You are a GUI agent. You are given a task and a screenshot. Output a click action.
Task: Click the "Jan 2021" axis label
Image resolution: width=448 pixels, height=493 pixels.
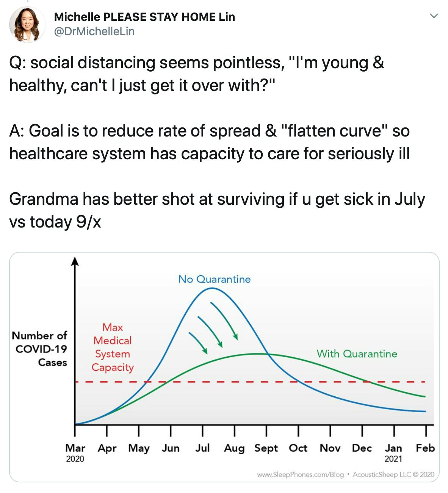tap(393, 452)
